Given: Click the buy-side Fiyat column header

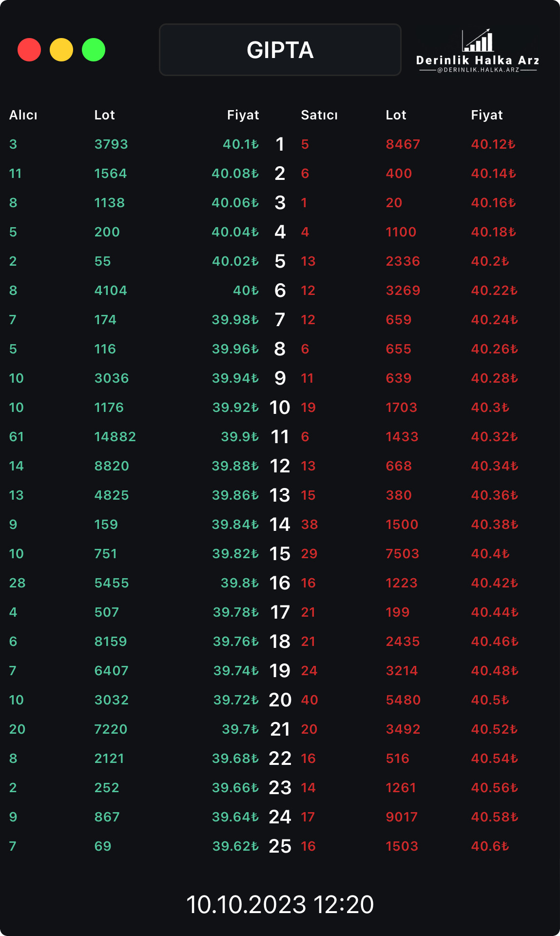Looking at the screenshot, I should [243, 115].
